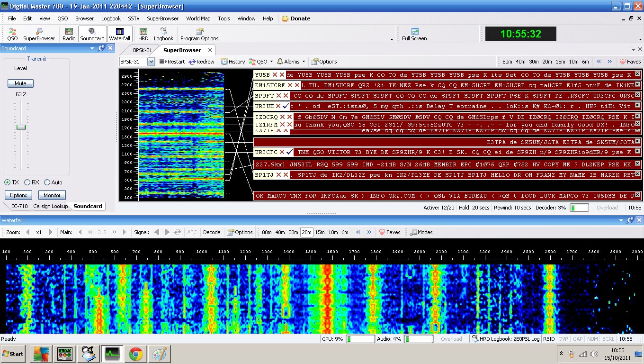Open Waterfall Modes button
644x364 pixels.
click(421, 232)
